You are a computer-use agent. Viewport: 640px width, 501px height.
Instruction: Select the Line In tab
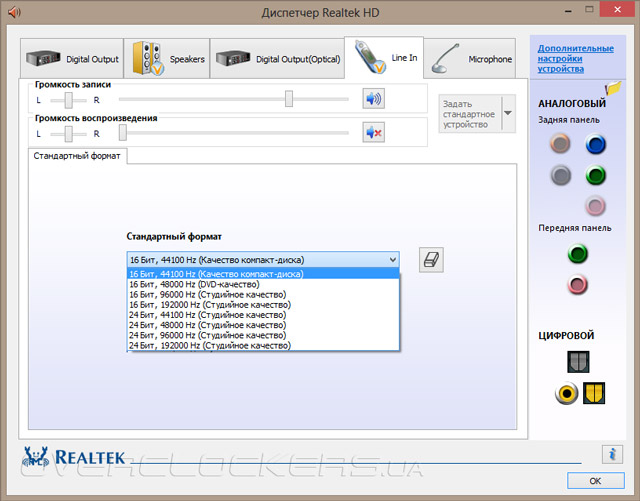point(384,58)
